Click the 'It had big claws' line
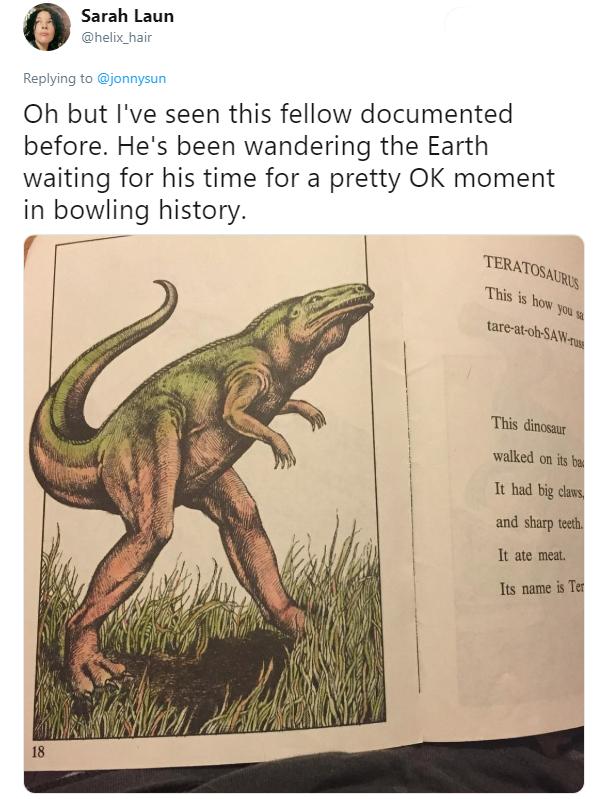This screenshot has height=799, width=611. 539,490
